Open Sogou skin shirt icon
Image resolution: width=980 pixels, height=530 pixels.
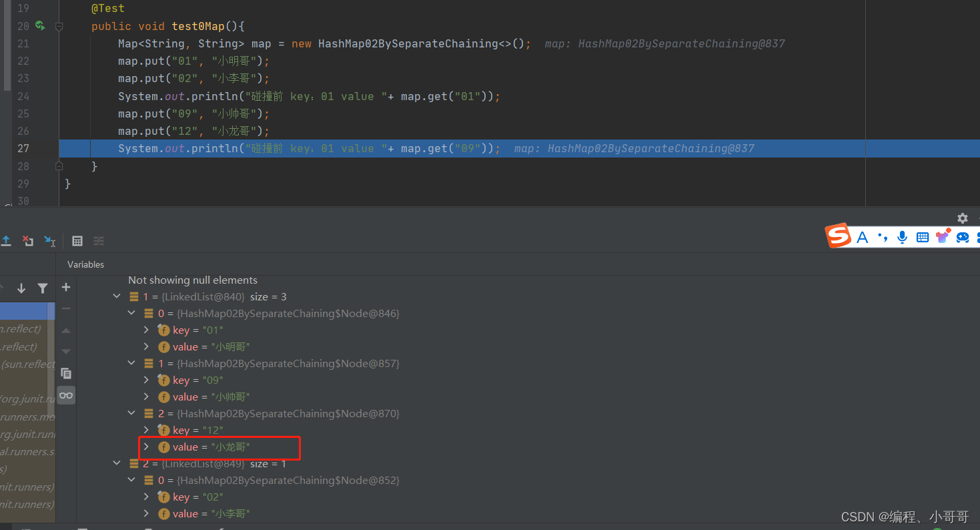pos(943,236)
